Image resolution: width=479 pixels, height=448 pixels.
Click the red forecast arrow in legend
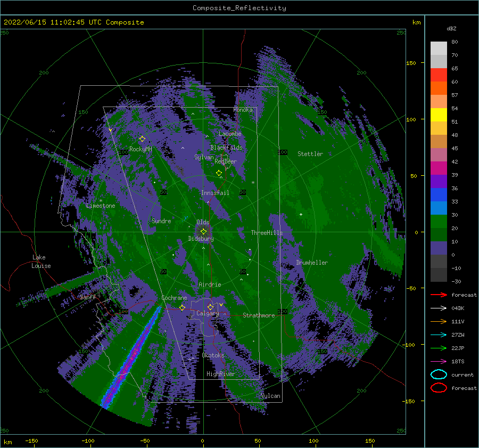(x=439, y=295)
